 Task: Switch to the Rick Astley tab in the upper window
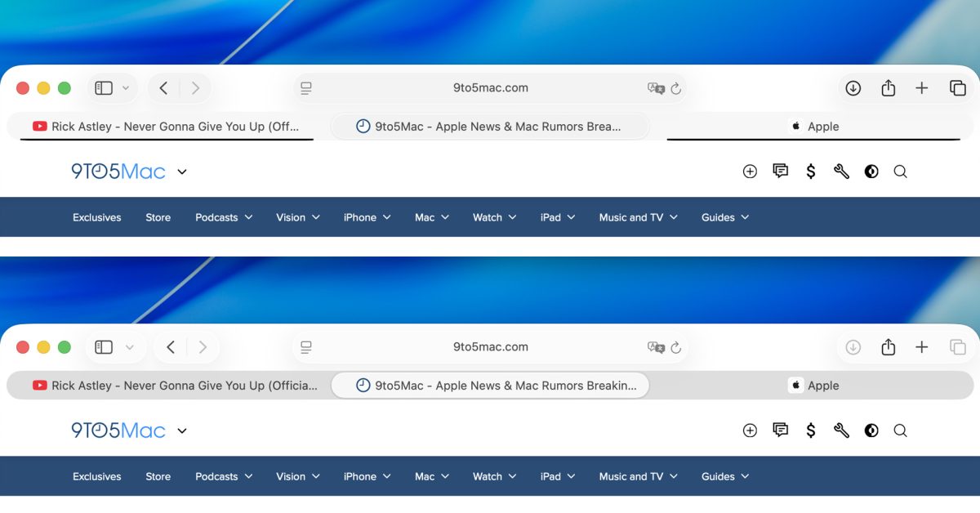166,127
